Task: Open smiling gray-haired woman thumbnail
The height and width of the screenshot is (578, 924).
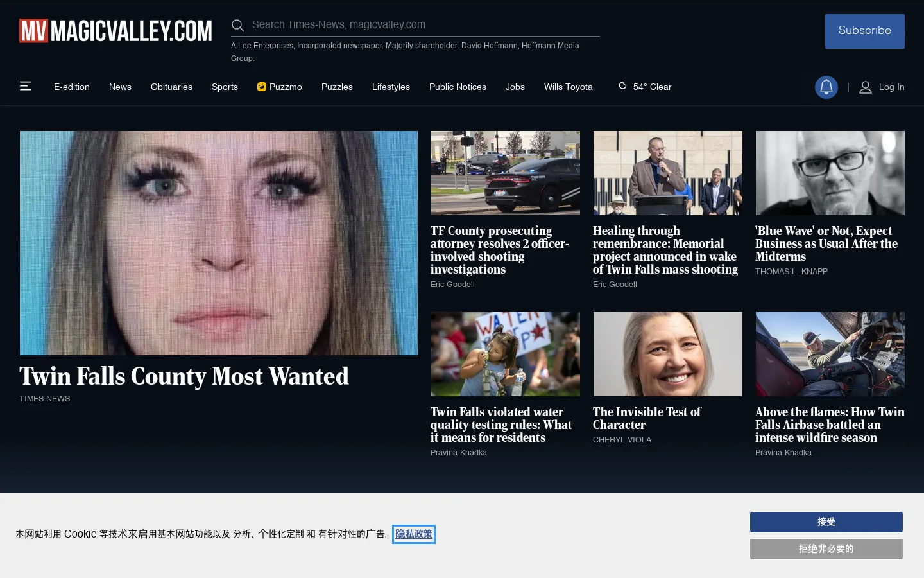Action: tap(668, 354)
